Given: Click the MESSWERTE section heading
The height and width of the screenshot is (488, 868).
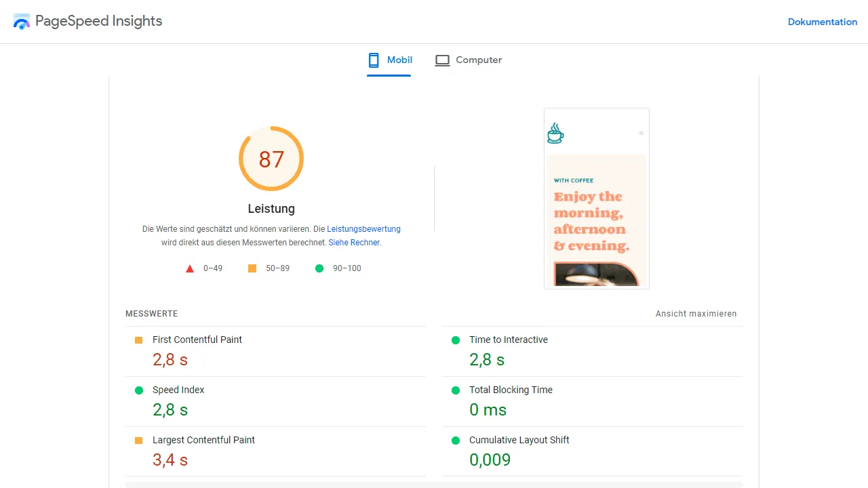Looking at the screenshot, I should (152, 314).
